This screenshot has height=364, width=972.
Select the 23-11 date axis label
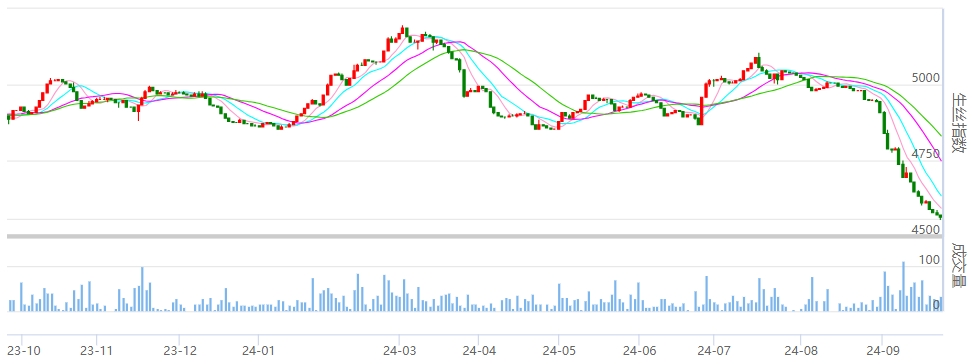point(97,351)
